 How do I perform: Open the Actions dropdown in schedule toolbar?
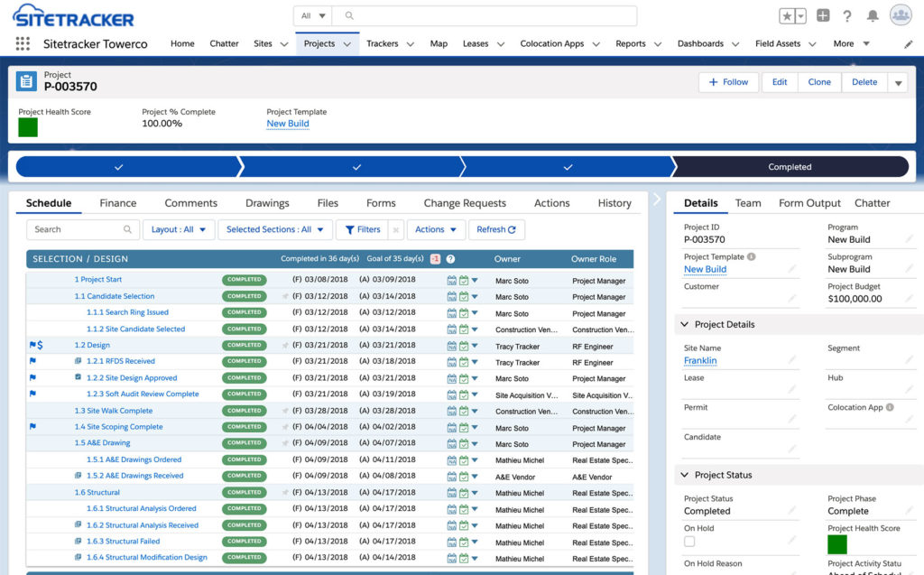436,229
